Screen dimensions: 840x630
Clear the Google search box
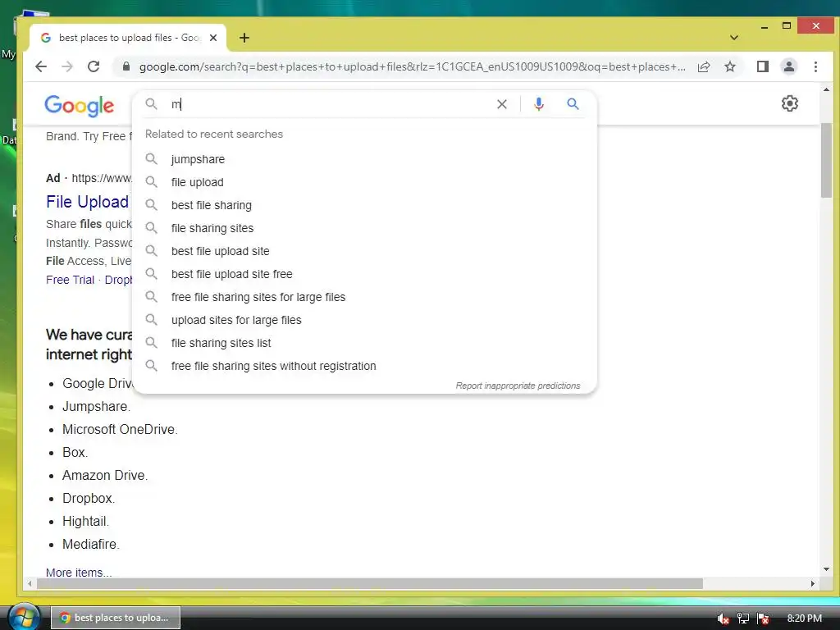click(502, 104)
